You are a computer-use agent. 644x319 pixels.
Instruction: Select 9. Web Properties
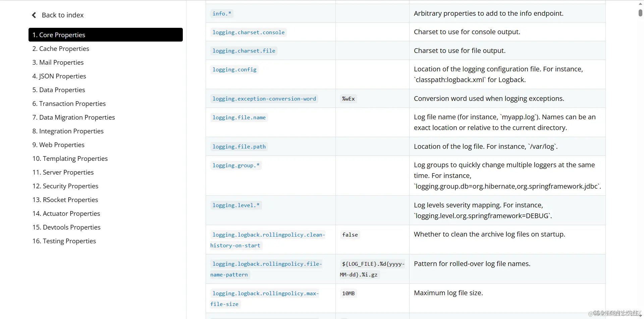pyautogui.click(x=58, y=145)
